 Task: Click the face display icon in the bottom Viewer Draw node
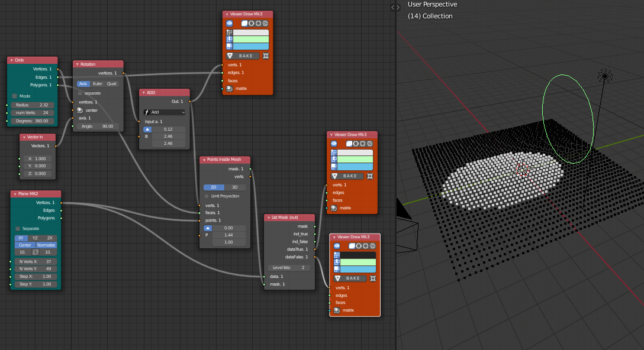point(337,269)
